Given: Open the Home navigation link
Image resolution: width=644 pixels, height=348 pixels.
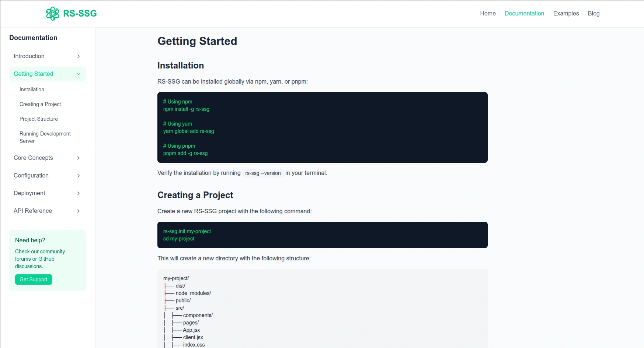Looking at the screenshot, I should point(487,14).
